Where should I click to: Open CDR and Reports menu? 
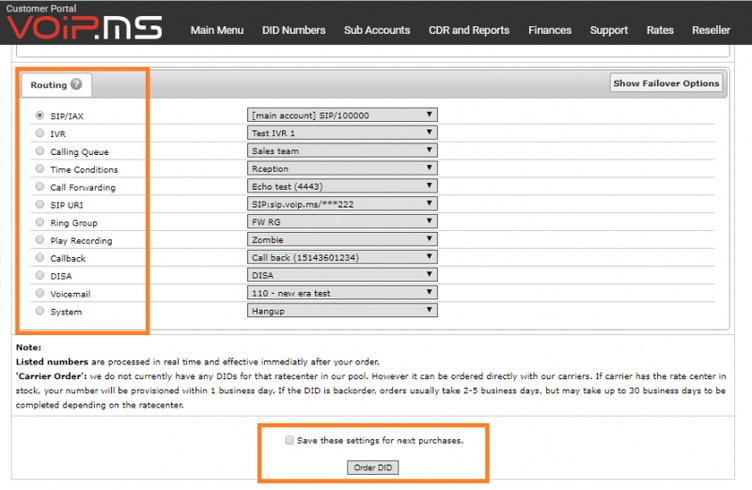(x=469, y=30)
